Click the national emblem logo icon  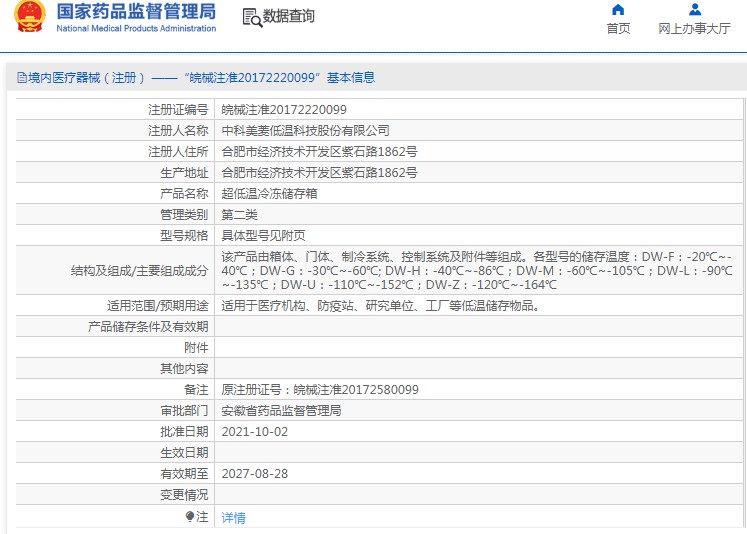click(x=30, y=16)
